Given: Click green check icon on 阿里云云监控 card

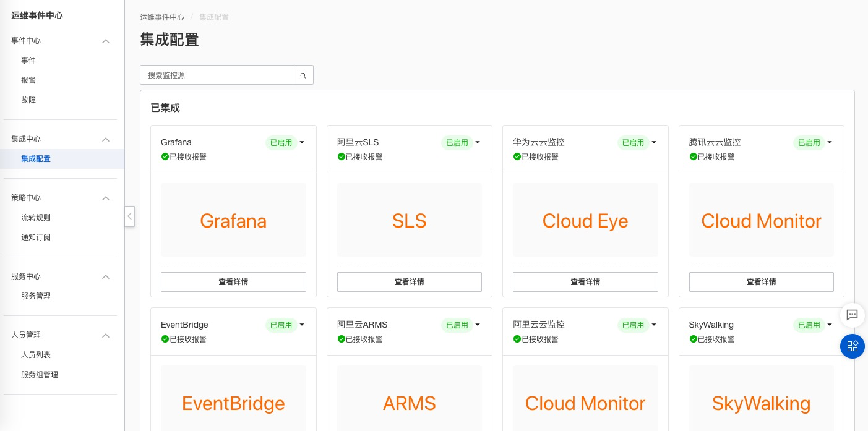Looking at the screenshot, I should (x=517, y=339).
